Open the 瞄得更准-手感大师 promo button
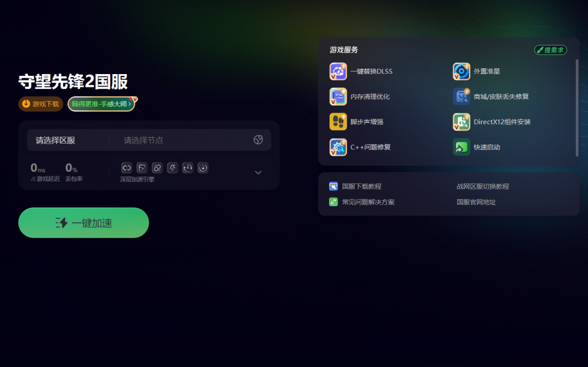The width and height of the screenshot is (588, 367). tap(101, 104)
